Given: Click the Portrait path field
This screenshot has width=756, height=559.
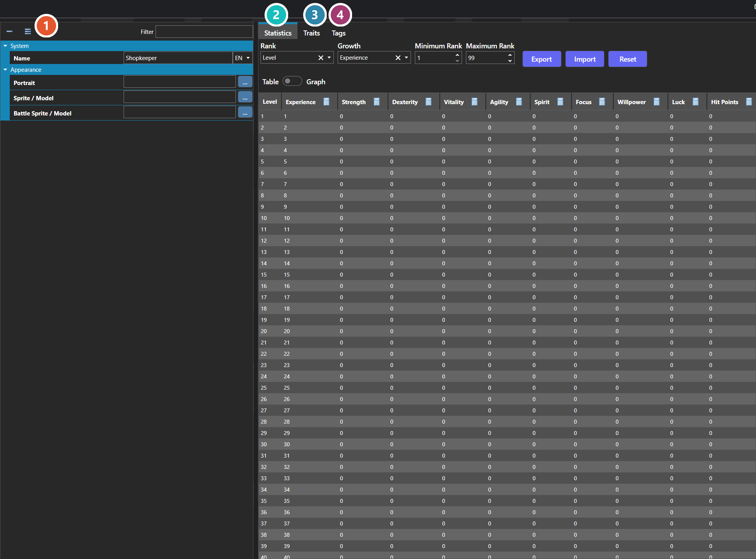Looking at the screenshot, I should click(180, 82).
